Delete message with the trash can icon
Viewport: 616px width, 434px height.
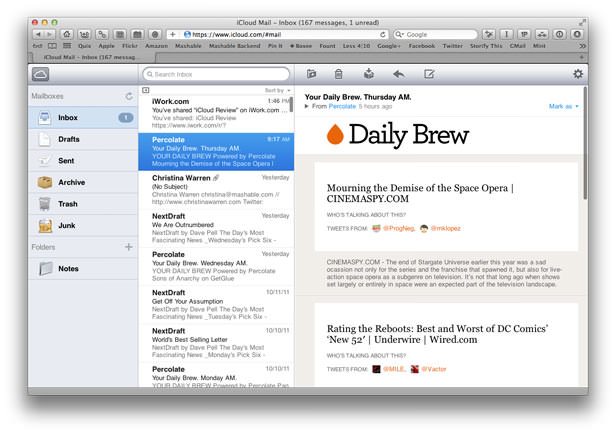tap(338, 73)
